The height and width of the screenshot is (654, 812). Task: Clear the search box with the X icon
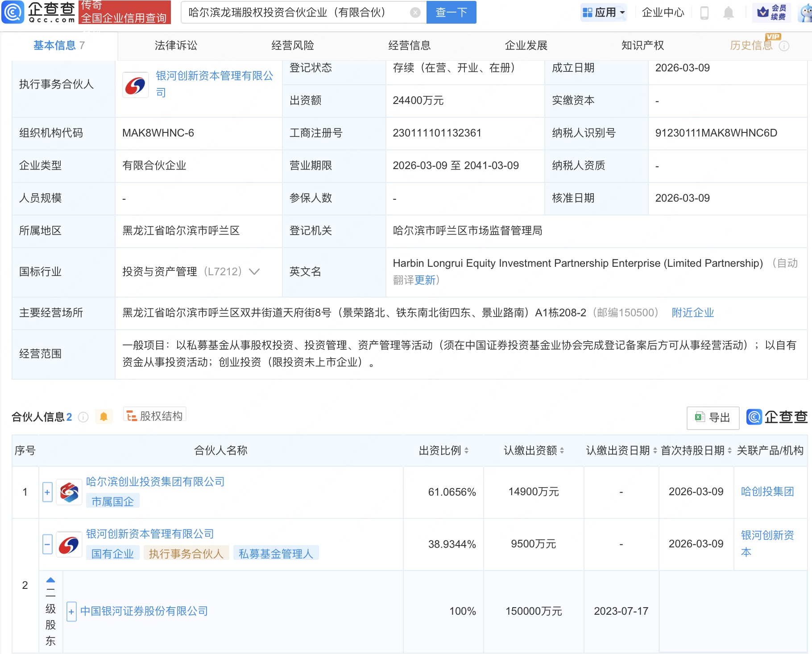pos(415,12)
